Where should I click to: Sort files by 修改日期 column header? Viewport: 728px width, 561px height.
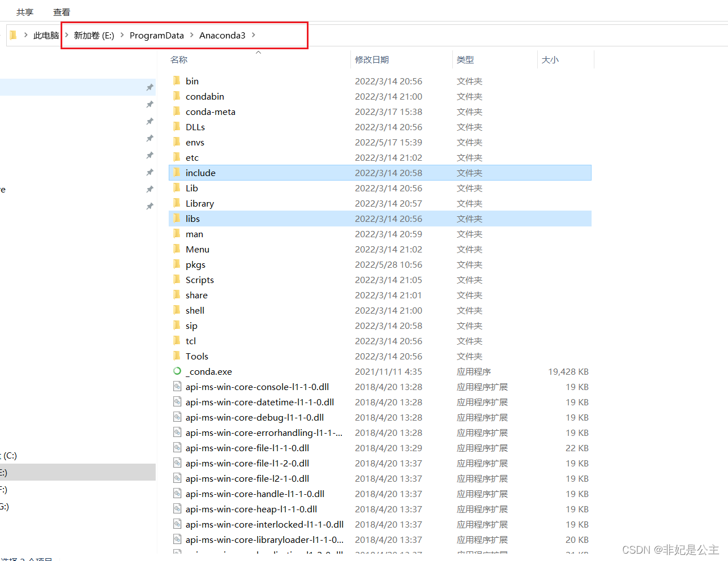click(372, 59)
